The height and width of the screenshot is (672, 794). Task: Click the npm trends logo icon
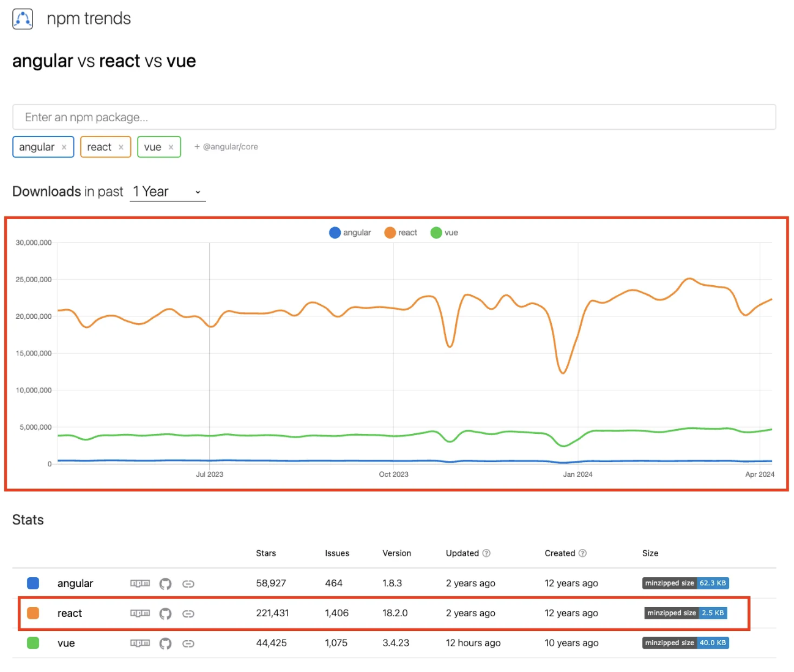point(23,19)
